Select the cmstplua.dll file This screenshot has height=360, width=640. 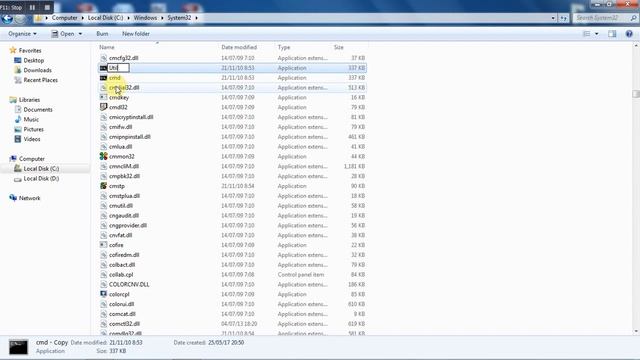pos(124,196)
